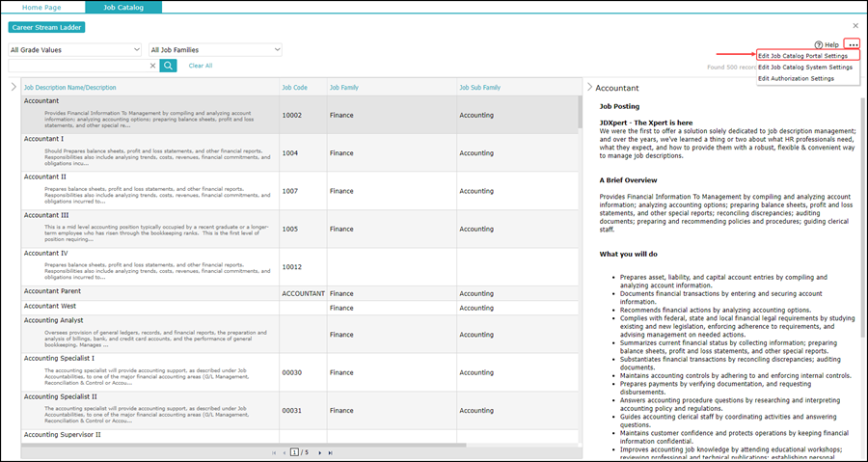This screenshot has width=868, height=462.
Task: Select the Accounting Supervisor II row
Action: coord(299,436)
